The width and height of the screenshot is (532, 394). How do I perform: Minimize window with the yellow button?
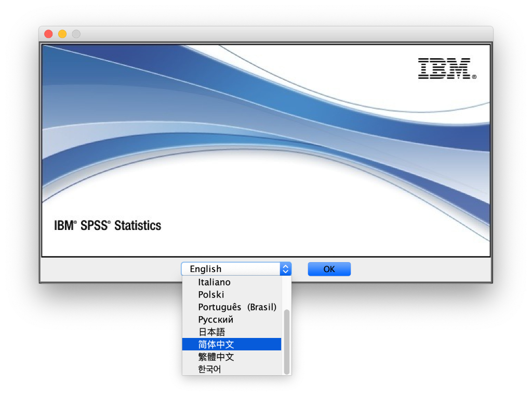tap(62, 34)
